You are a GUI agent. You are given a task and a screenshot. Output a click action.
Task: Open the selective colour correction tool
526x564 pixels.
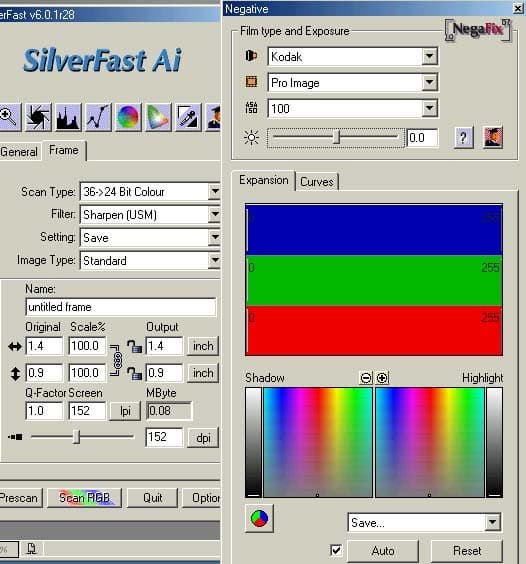click(x=158, y=117)
